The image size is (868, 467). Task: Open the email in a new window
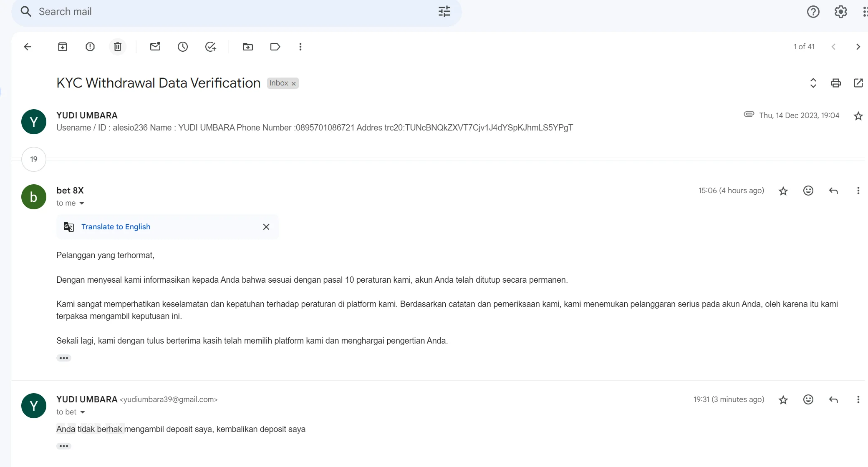point(858,83)
